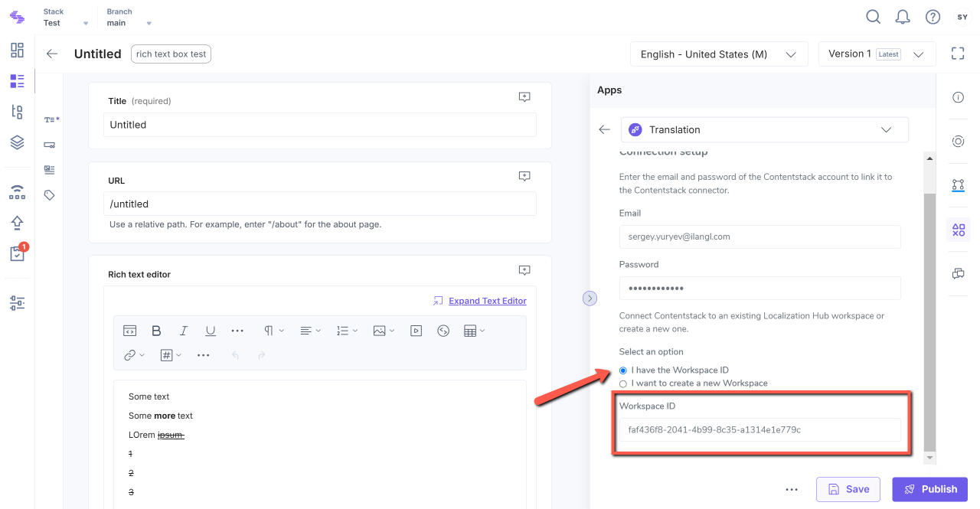Viewport: 980px width, 509px height.
Task: Open the SY user avatar
Action: pos(962,17)
